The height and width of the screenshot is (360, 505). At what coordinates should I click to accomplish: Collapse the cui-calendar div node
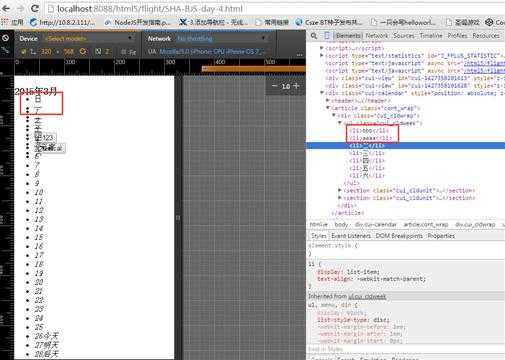tap(321, 93)
